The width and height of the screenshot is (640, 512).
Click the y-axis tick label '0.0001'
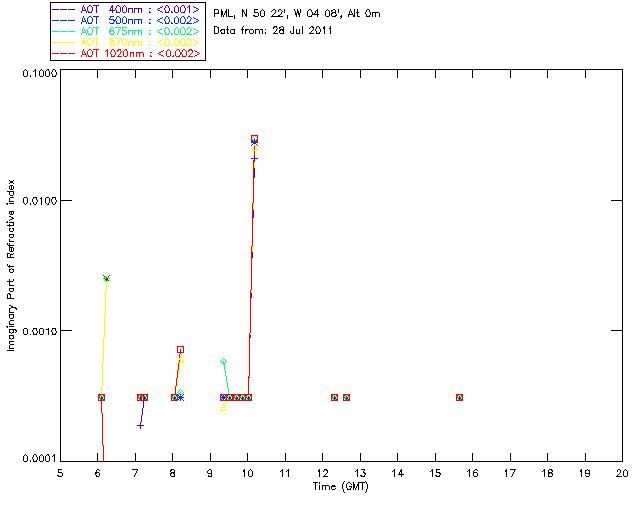[39, 459]
